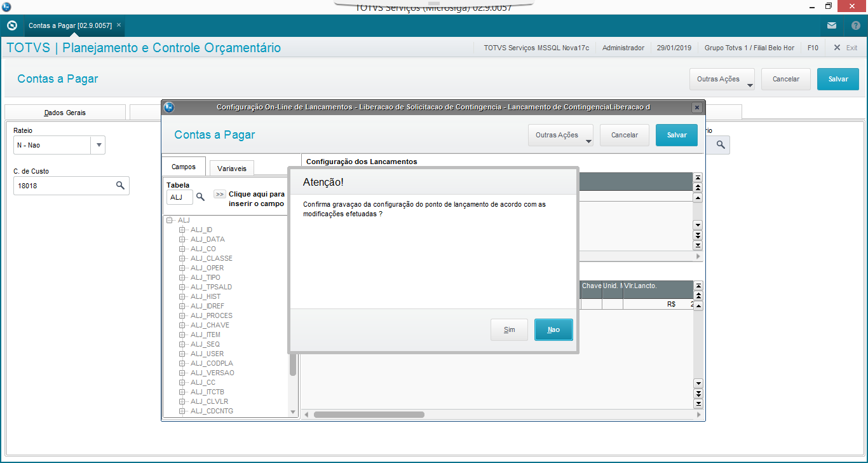Click Nao in the Atenção dialog
The height and width of the screenshot is (463, 868).
click(x=553, y=329)
